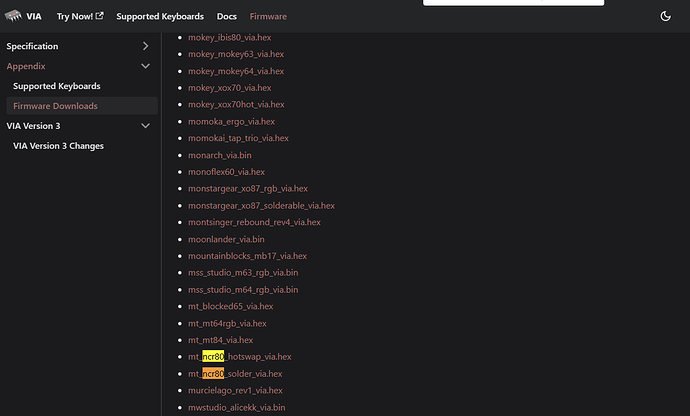Open the Try Now! external link
Screen dimensions: 690x416
80,16
